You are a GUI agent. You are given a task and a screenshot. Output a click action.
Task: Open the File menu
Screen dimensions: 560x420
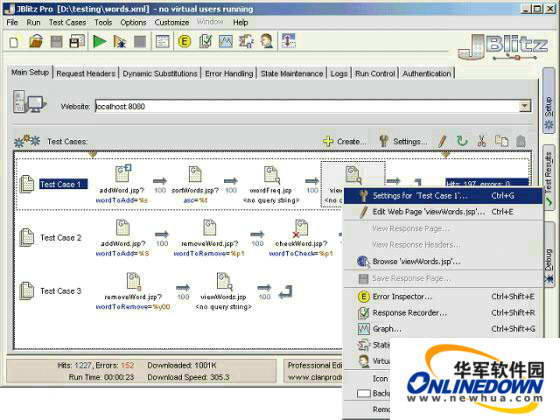tap(12, 22)
